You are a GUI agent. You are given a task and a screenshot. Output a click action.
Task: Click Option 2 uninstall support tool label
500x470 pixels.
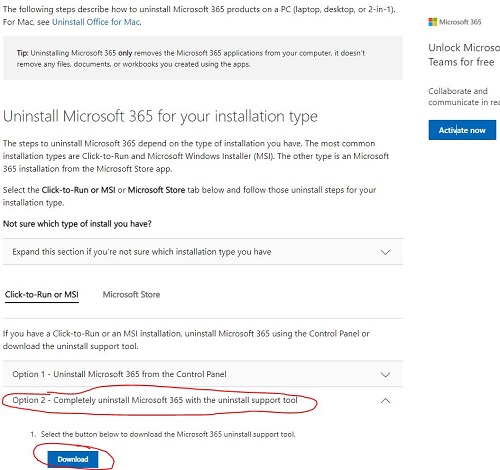point(155,400)
